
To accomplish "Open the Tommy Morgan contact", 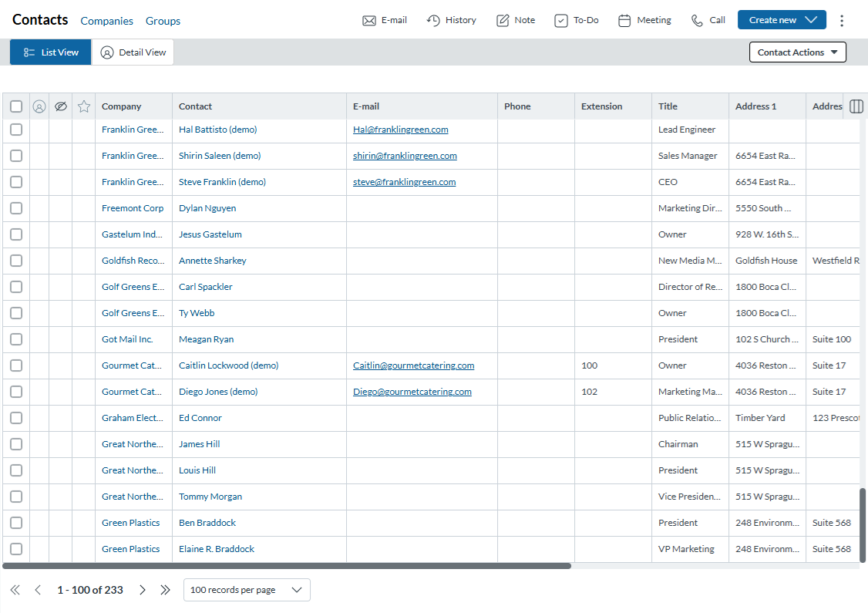I will click(210, 497).
